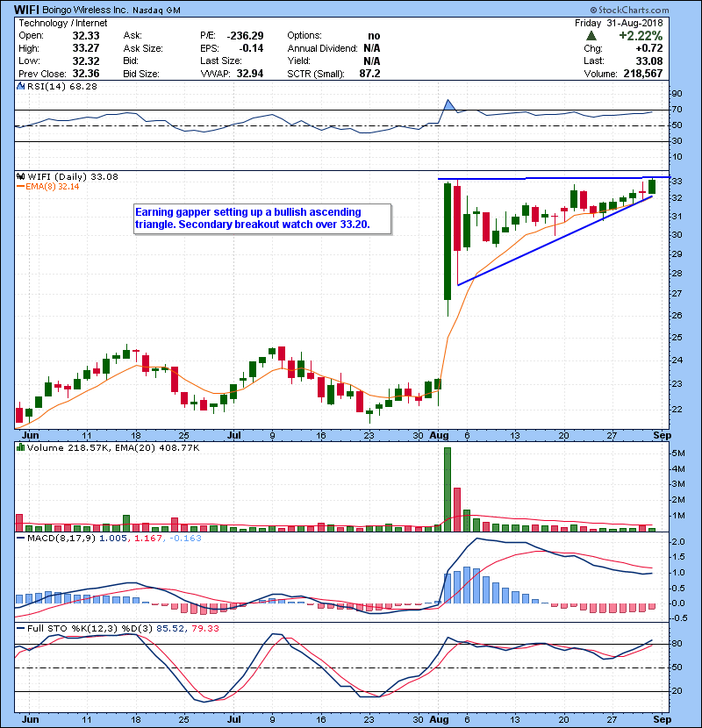Select the WIFI ticker symbol in the title

coord(26,10)
